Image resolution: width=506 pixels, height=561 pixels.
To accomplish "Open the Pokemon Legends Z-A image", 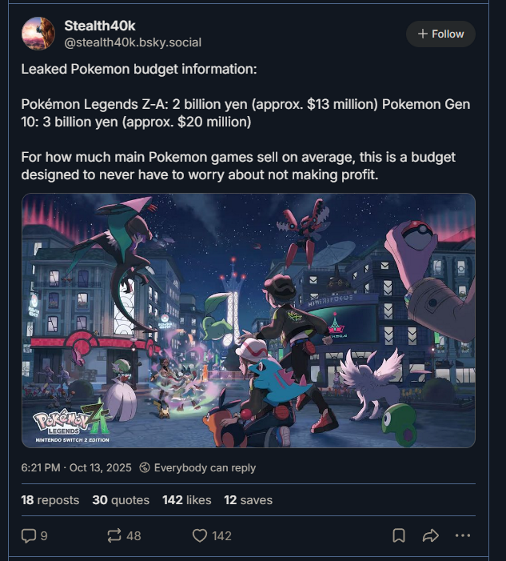I will tap(249, 321).
